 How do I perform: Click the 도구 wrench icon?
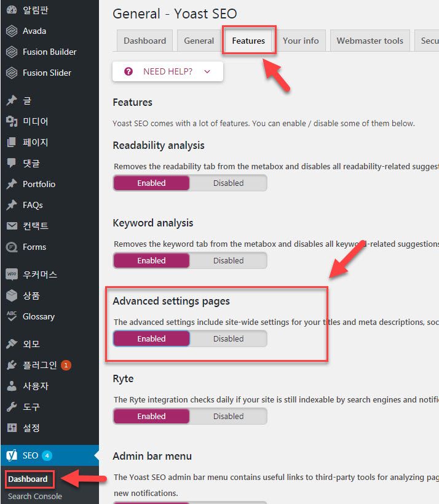click(x=12, y=407)
